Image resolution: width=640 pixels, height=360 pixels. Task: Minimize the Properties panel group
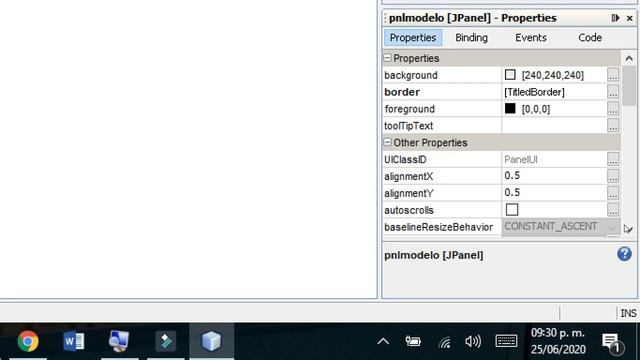click(x=615, y=18)
